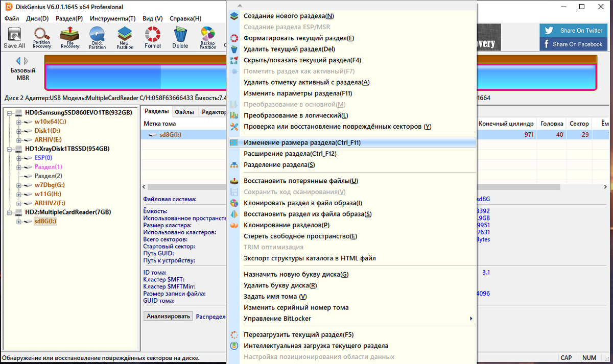
Task: Click the horizontal scrollbar left arrow
Action: click(144, 187)
